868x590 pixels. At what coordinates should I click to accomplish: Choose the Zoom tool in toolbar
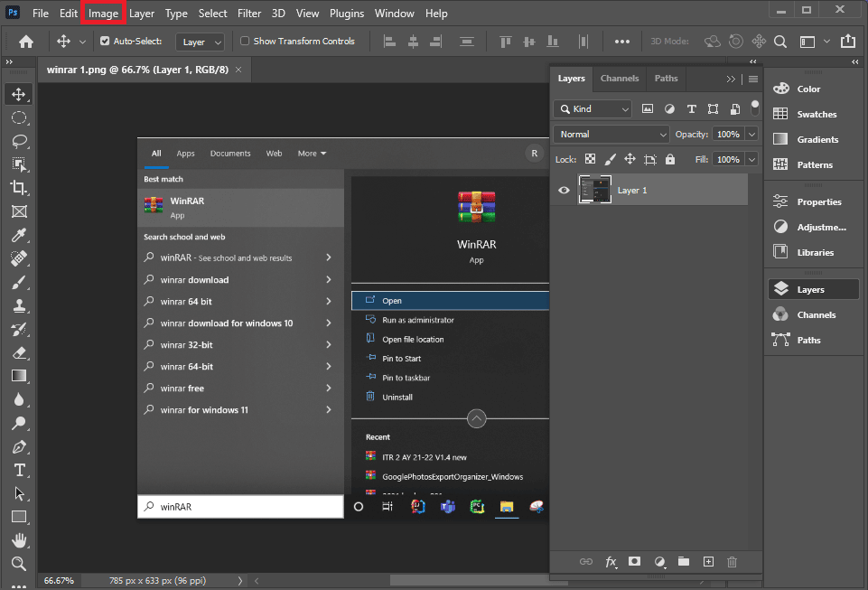point(19,564)
